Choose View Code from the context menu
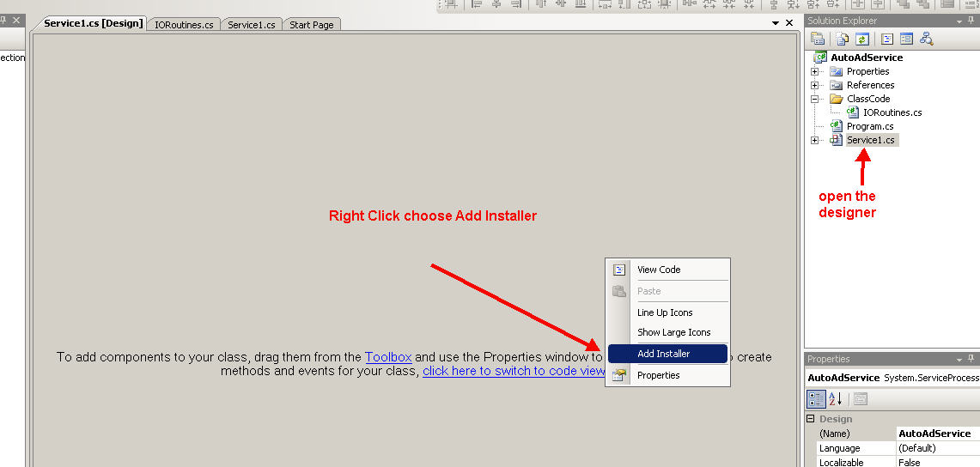 click(x=667, y=270)
